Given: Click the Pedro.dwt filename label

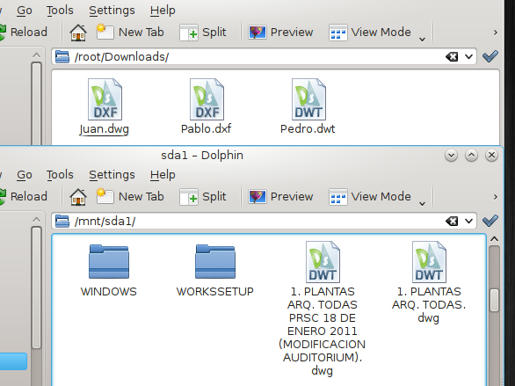Looking at the screenshot, I should pos(308,129).
